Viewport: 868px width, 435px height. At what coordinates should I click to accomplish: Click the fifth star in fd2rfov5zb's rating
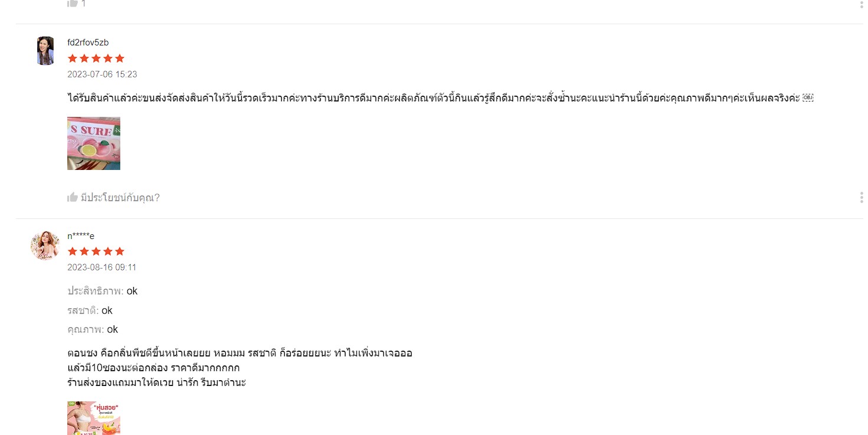click(x=120, y=58)
